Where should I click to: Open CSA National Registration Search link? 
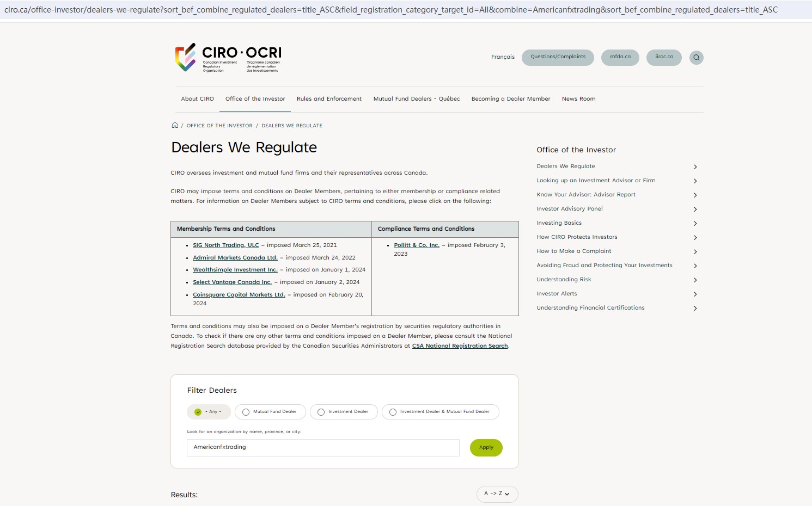tap(460, 346)
